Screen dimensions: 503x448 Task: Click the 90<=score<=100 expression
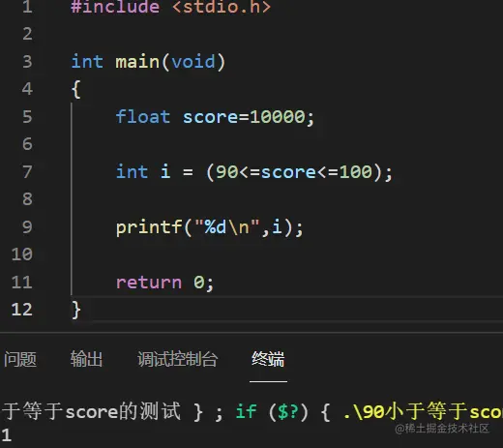pyautogui.click(x=294, y=172)
